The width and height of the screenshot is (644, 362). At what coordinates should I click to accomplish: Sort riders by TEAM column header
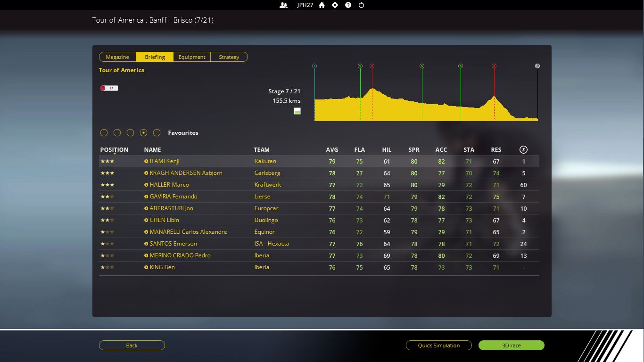262,150
